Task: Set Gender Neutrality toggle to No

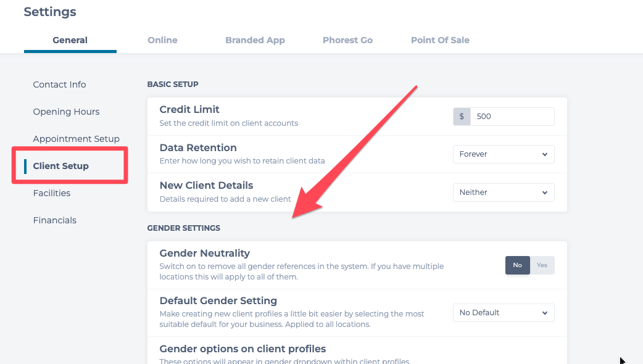Action: (x=517, y=265)
